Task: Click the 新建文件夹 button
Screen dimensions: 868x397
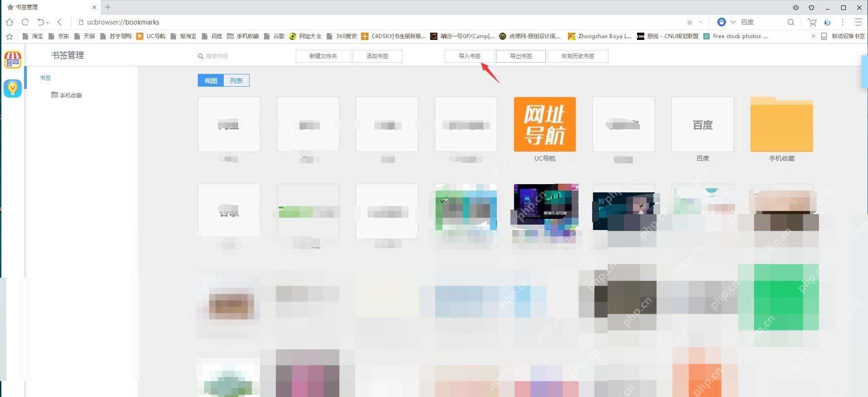Action: tap(323, 56)
